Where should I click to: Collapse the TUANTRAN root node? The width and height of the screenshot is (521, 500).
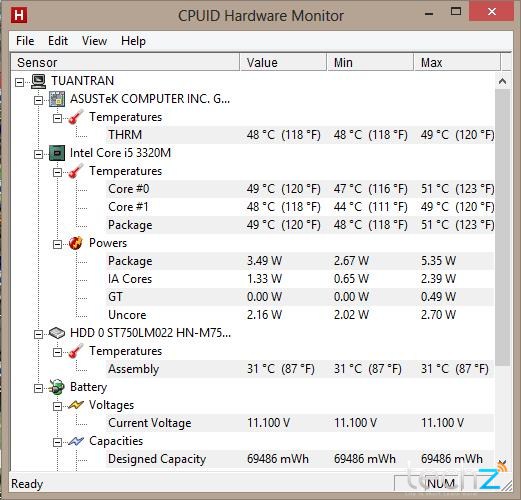point(20,82)
